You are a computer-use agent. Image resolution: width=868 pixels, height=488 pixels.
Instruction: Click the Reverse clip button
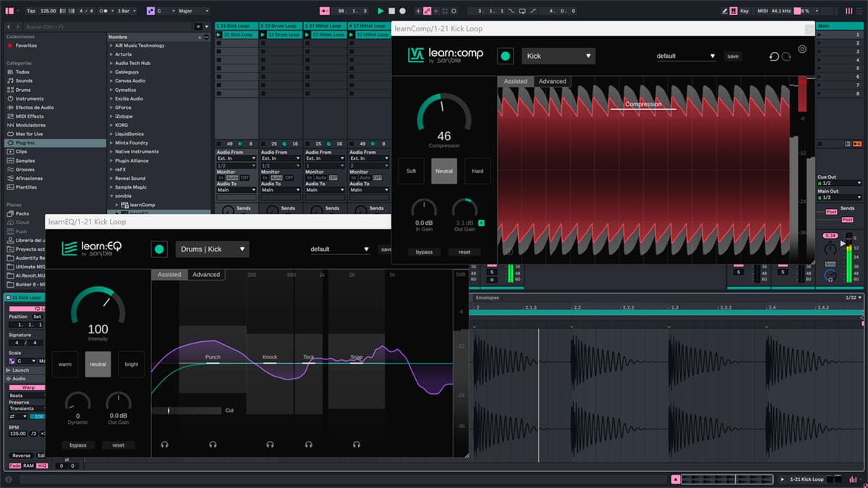tap(22, 455)
